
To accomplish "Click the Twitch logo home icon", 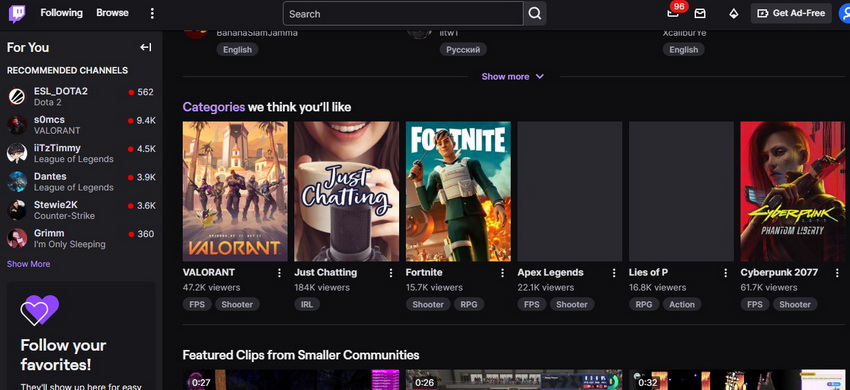I will pyautogui.click(x=17, y=14).
